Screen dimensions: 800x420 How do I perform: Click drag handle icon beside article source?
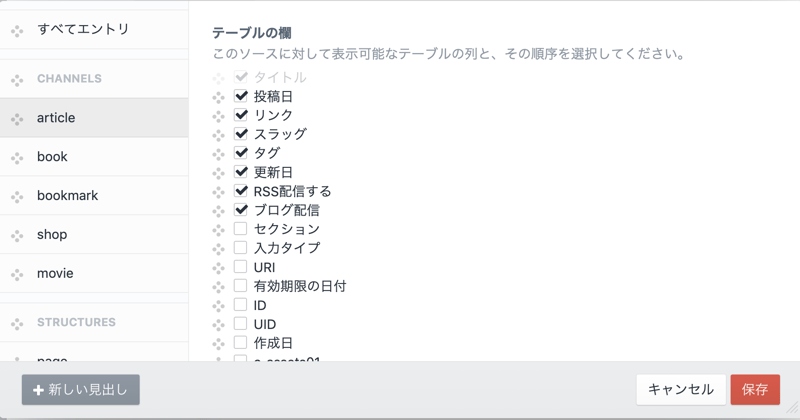[x=17, y=119]
